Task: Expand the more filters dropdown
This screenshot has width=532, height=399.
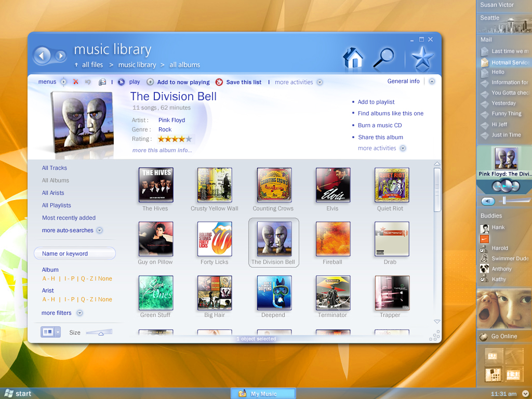Action: point(79,313)
